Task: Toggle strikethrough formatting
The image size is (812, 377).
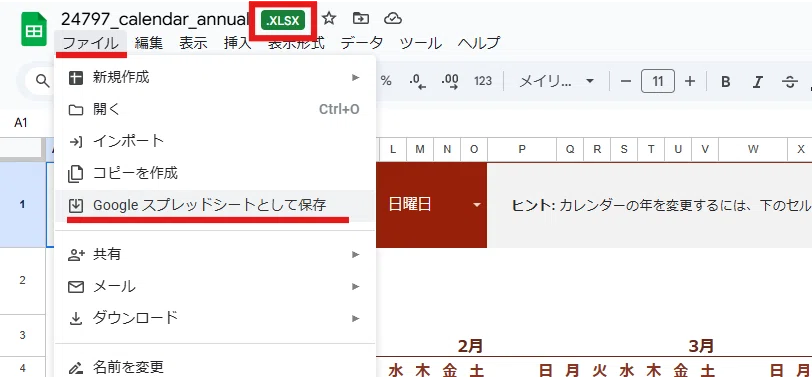Action: click(789, 81)
